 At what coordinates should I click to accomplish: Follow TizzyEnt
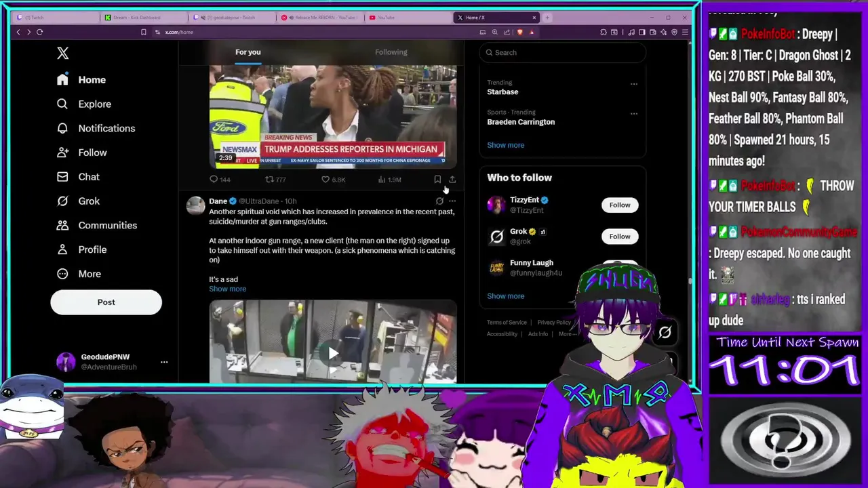(x=620, y=205)
